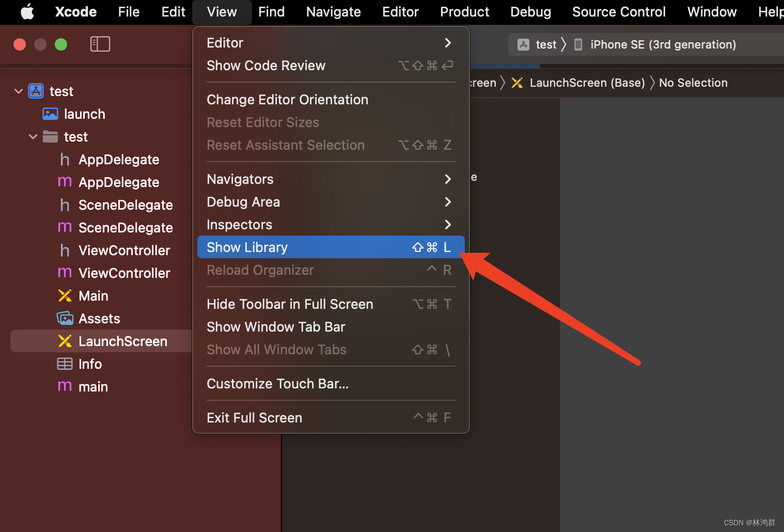Open the Xcode menu
Image resolution: width=784 pixels, height=532 pixels.
76,12
